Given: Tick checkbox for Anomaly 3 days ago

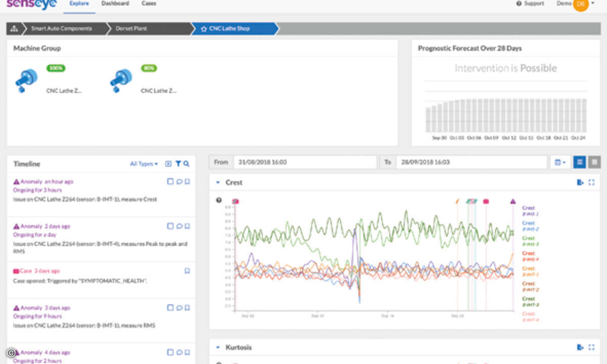Looking at the screenshot, I should [x=170, y=308].
